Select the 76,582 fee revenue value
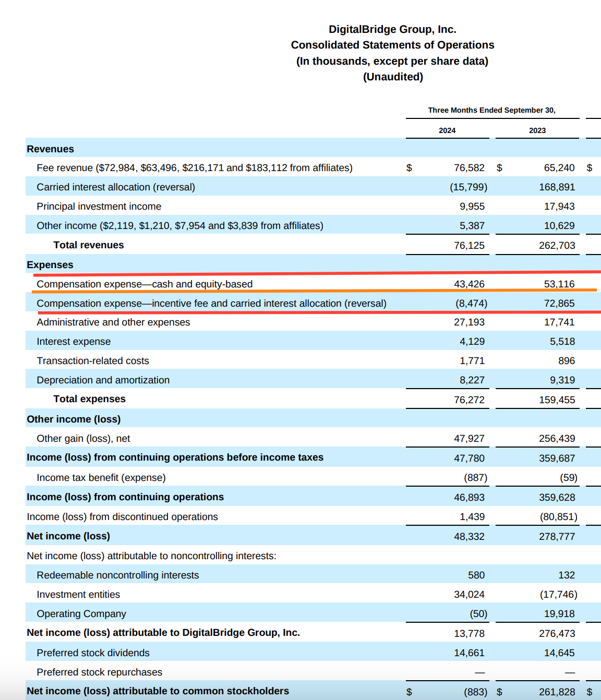Viewport: 601px width, 700px height. point(469,168)
